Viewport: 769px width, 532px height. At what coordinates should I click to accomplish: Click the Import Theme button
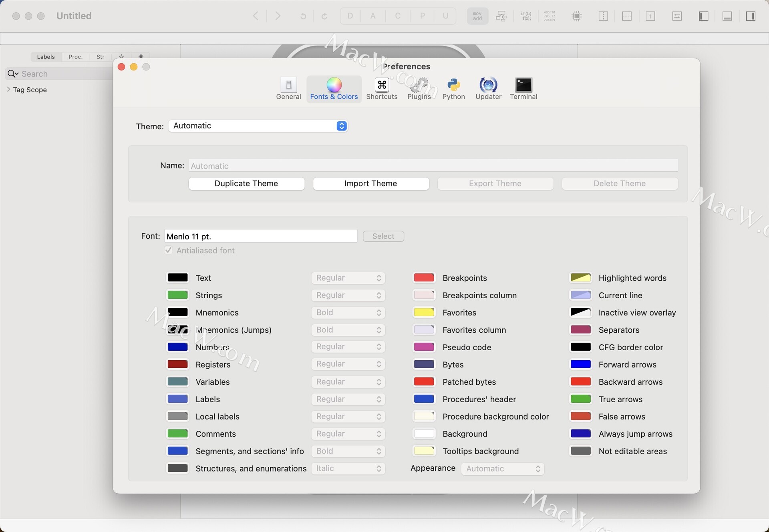(x=371, y=183)
